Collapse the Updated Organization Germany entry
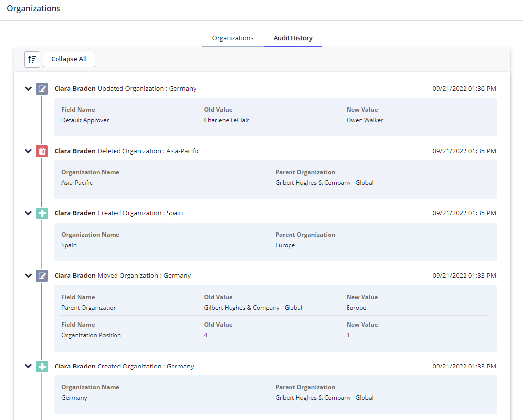Viewport: 523px width, 420px height. click(x=28, y=89)
